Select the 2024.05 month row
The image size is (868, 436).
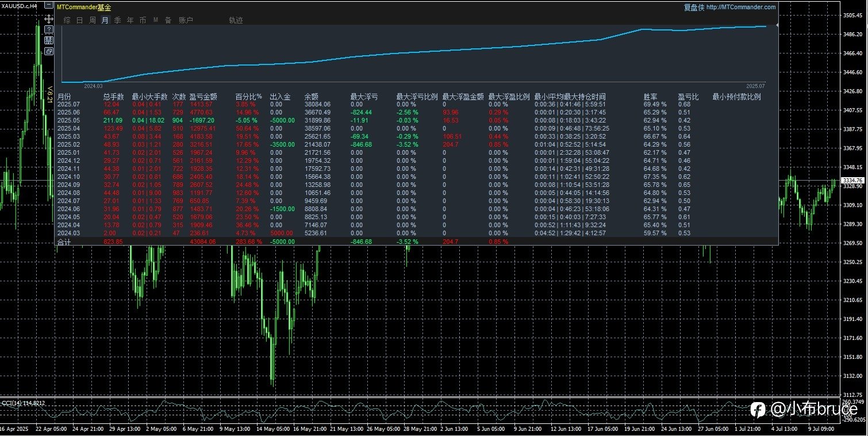coord(417,217)
